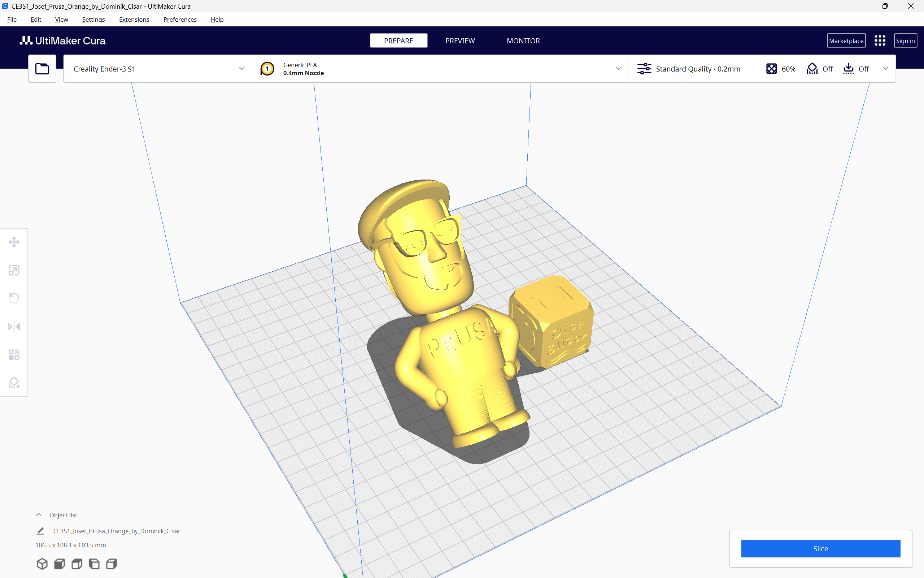The height and width of the screenshot is (578, 924).
Task: Switch to left view cube icon
Action: point(94,564)
